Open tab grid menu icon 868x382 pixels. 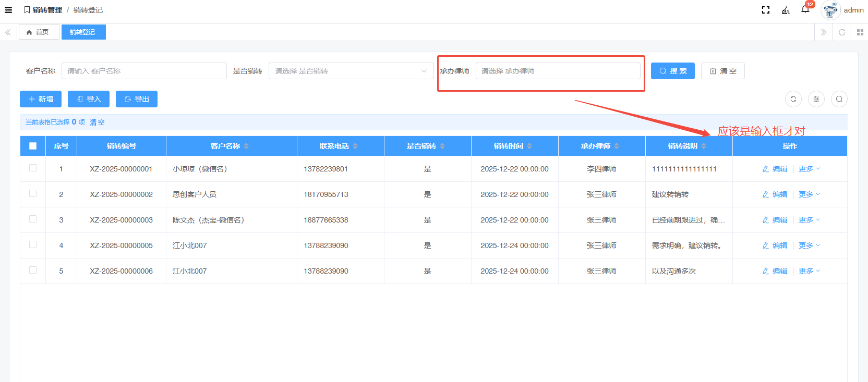point(860,32)
